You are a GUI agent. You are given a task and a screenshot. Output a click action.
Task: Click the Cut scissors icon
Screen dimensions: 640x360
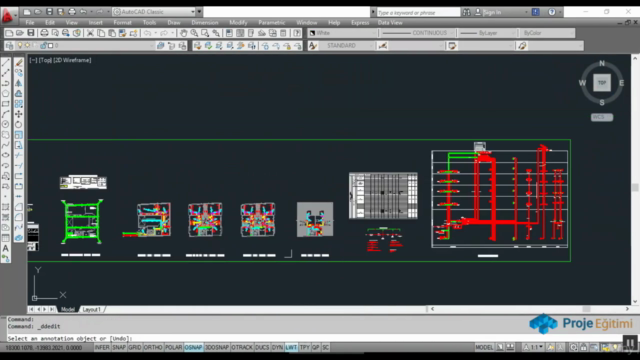coord(90,33)
